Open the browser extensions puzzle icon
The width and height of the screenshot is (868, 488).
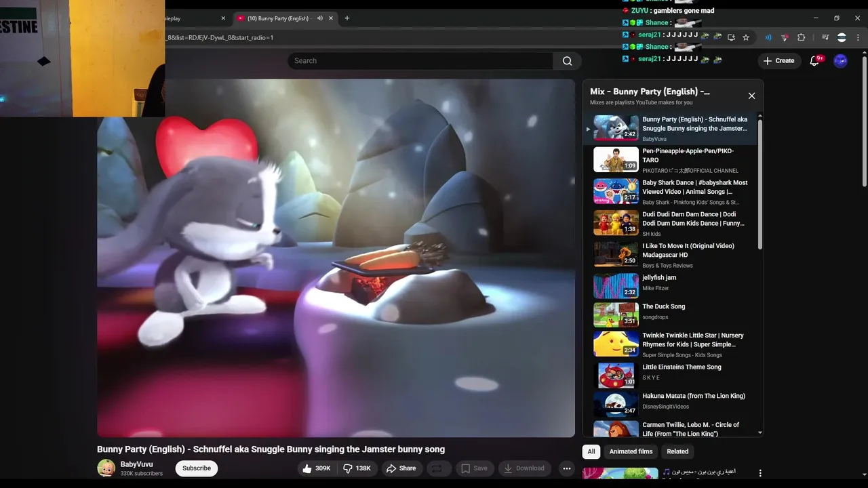click(801, 37)
